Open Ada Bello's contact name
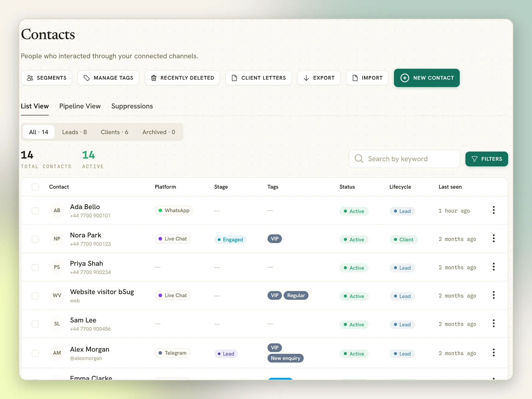Image resolution: width=532 pixels, height=399 pixels. (85, 207)
